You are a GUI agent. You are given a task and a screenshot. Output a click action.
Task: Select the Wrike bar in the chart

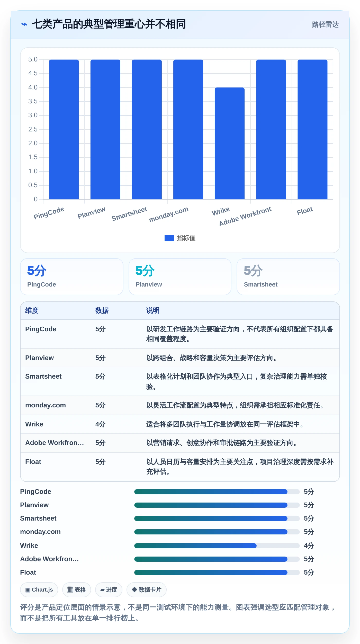[230, 143]
